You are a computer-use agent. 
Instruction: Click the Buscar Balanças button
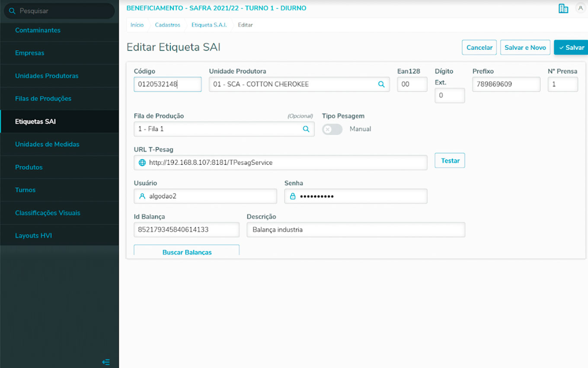click(x=186, y=251)
